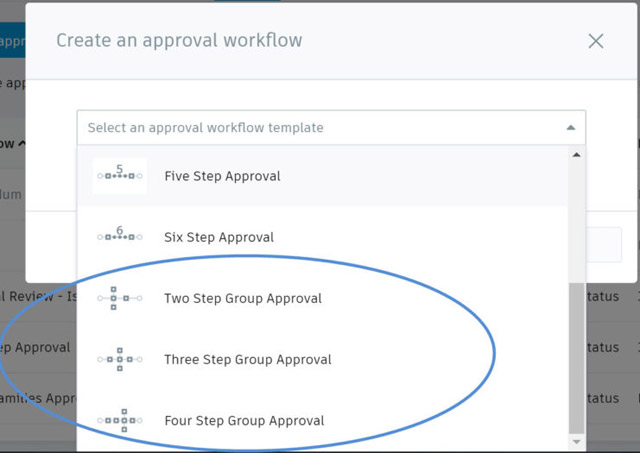Click the Two Step Group Approval diagram icon

point(120,298)
